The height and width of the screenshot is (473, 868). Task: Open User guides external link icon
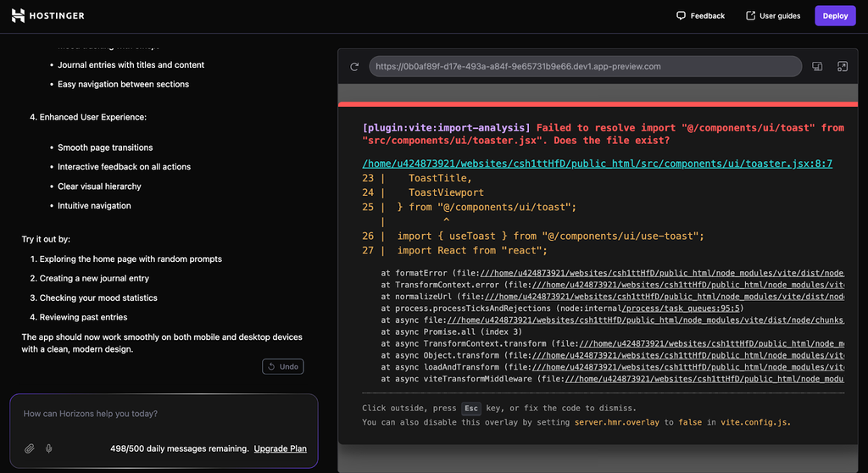coord(751,15)
